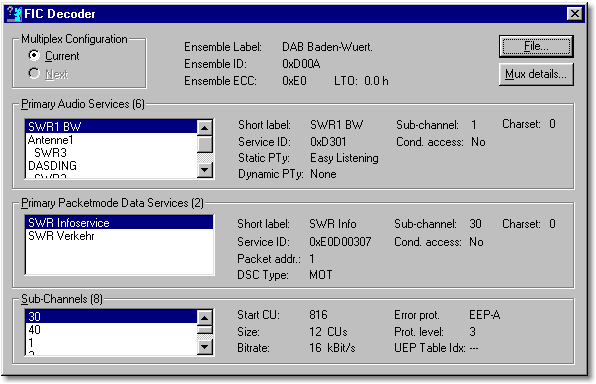Screen dimensions: 596x384
Task: Click the ensemble ECC value 0xE0
Action: pyautogui.click(x=294, y=81)
